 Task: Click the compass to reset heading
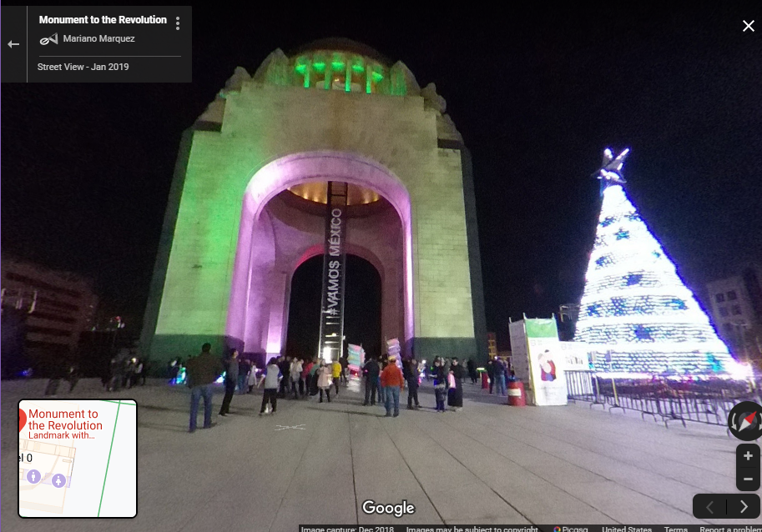[x=745, y=420]
